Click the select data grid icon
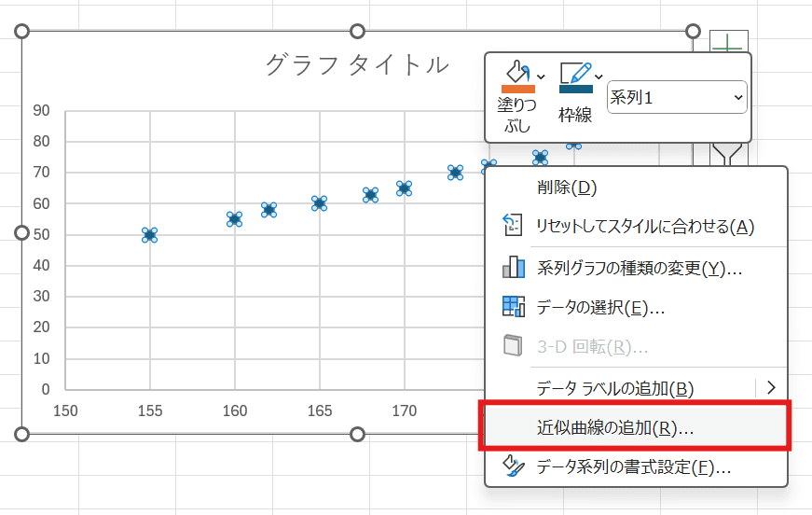This screenshot has width=812, height=515. point(514,307)
